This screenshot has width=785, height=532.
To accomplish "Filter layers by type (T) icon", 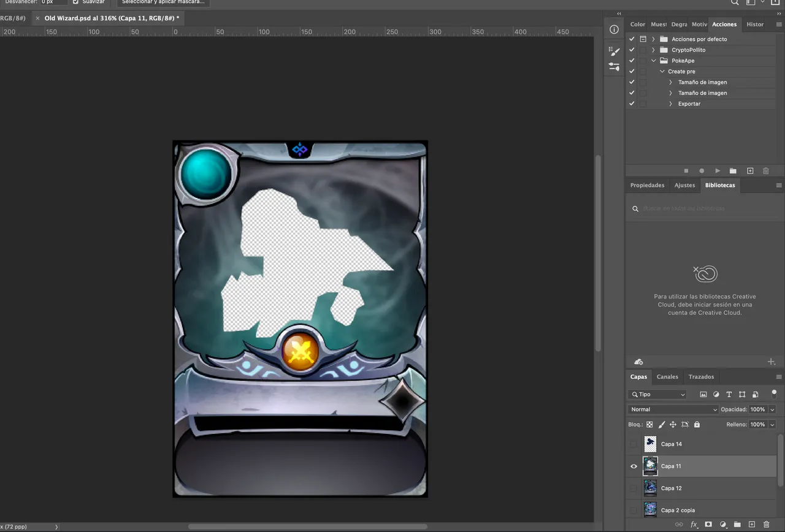I will 729,394.
